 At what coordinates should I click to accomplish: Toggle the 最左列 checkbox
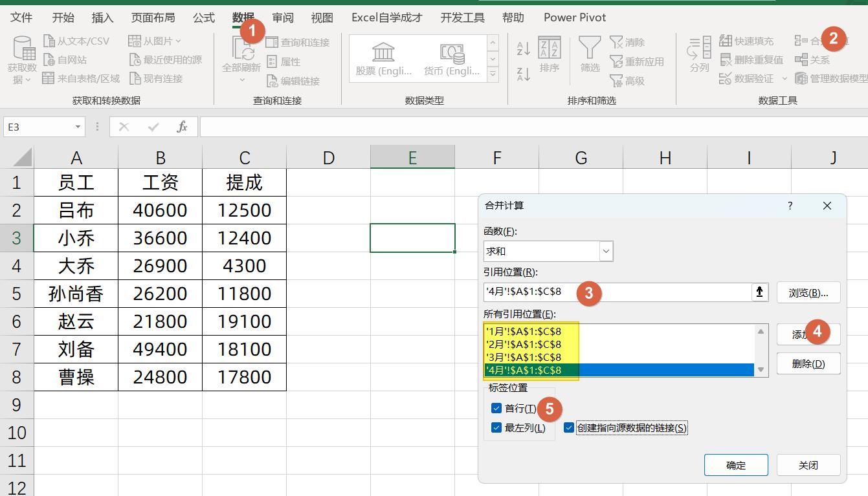pos(496,428)
